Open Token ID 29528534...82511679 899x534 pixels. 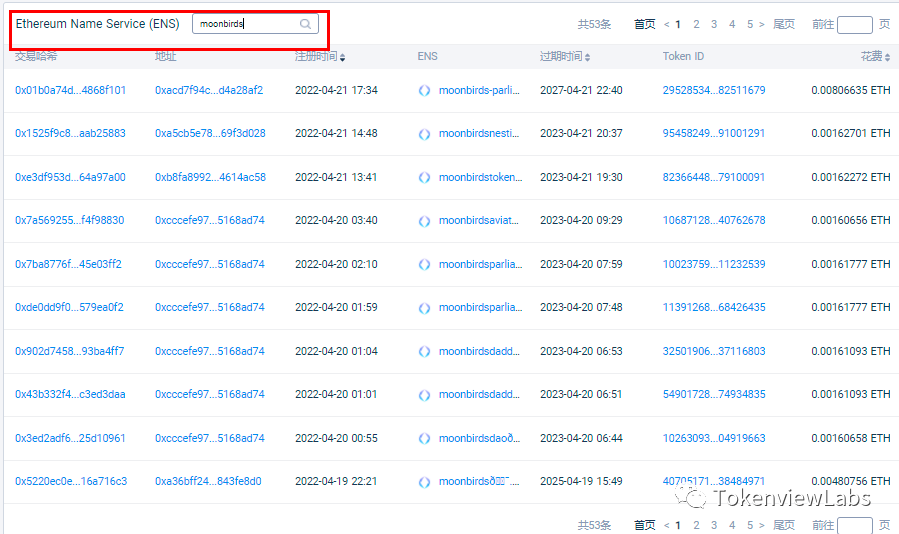714,90
